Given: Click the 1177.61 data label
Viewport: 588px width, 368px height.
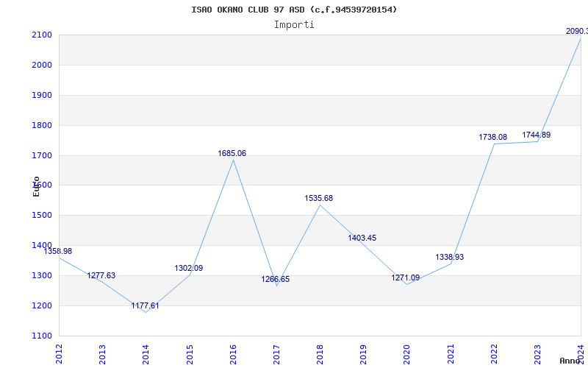Looking at the screenshot, I should tap(145, 305).
